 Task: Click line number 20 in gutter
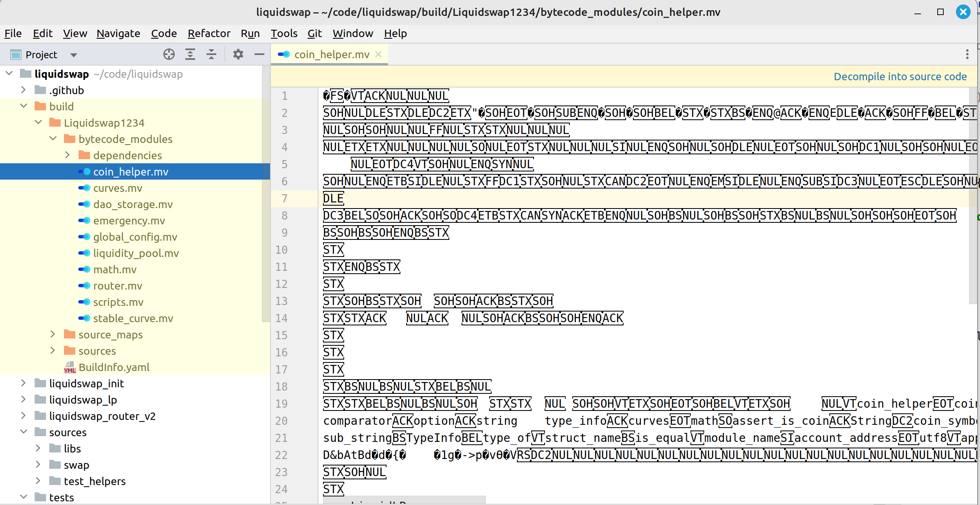pos(281,421)
